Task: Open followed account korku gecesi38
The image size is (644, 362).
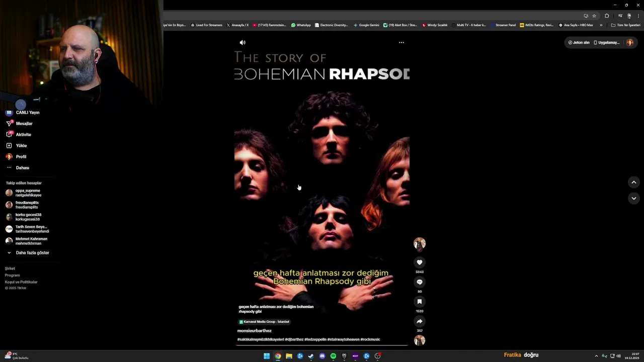Action: coord(24,217)
